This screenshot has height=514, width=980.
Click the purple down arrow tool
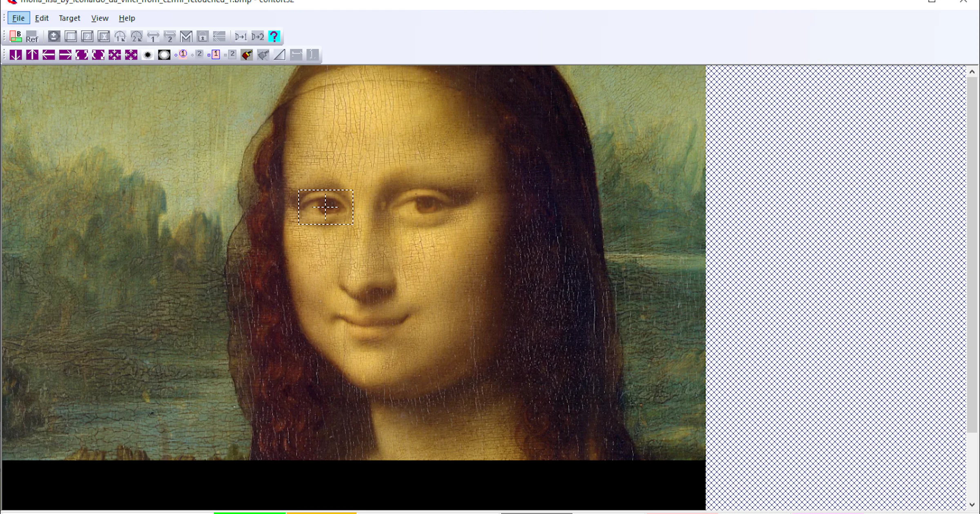tap(16, 55)
